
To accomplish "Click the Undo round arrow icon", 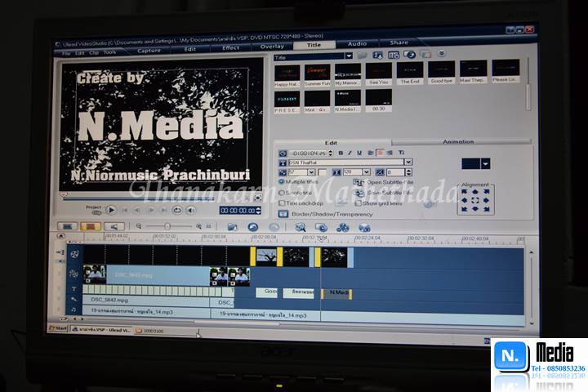I will pos(253,227).
